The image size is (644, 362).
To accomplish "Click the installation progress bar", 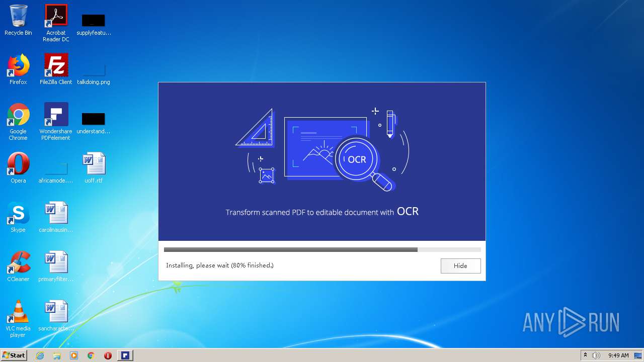I will (322, 249).
